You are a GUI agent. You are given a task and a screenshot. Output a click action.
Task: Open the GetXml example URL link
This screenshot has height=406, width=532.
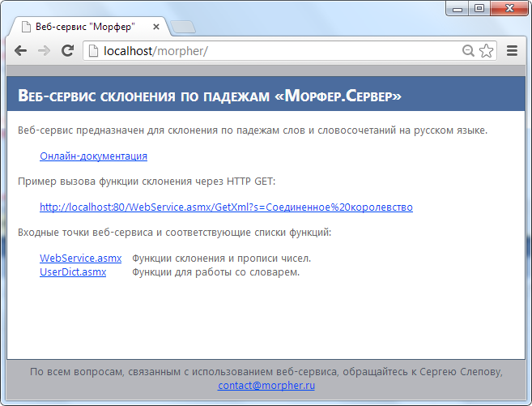(x=226, y=207)
